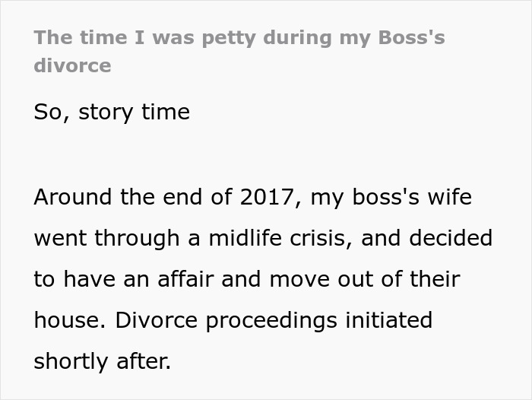Click the "So, story time" line
Screen dimensions: 532x400
point(112,113)
